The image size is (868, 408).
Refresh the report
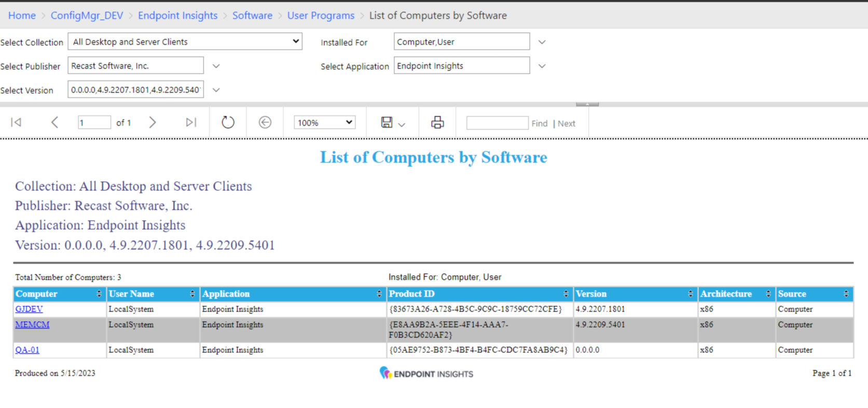(228, 122)
